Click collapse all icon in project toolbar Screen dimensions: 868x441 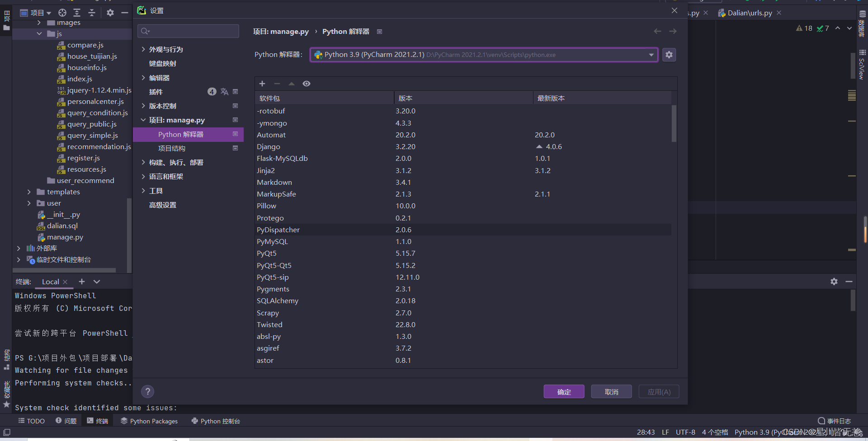coord(91,13)
